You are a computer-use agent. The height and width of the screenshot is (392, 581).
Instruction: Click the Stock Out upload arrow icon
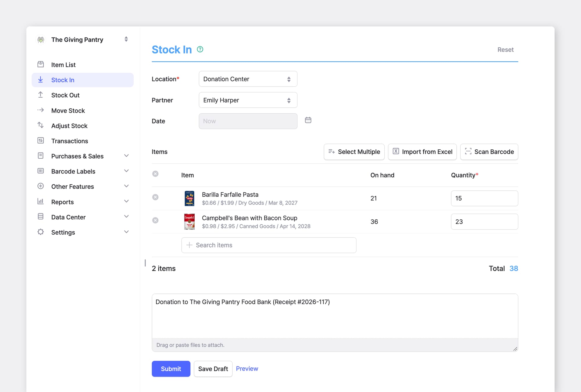41,95
